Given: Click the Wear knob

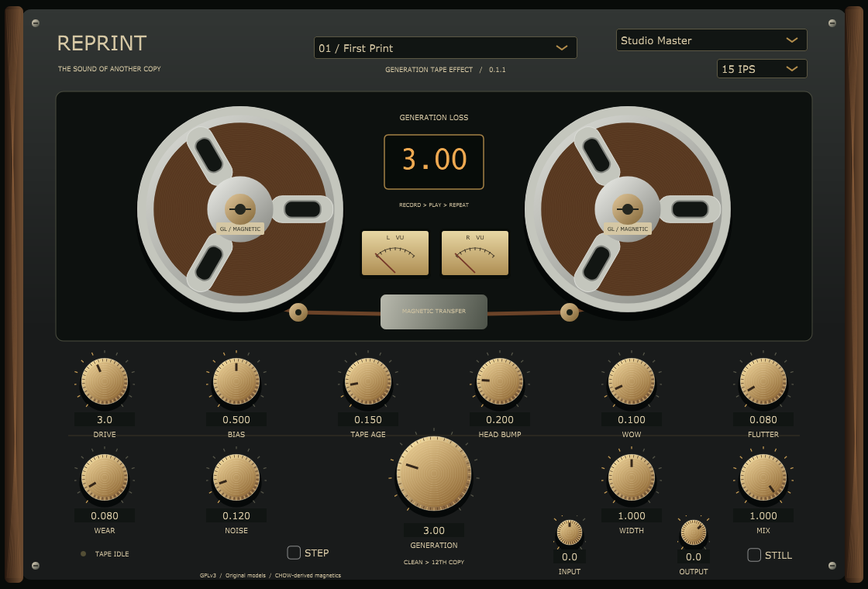Looking at the screenshot, I should pos(105,477).
